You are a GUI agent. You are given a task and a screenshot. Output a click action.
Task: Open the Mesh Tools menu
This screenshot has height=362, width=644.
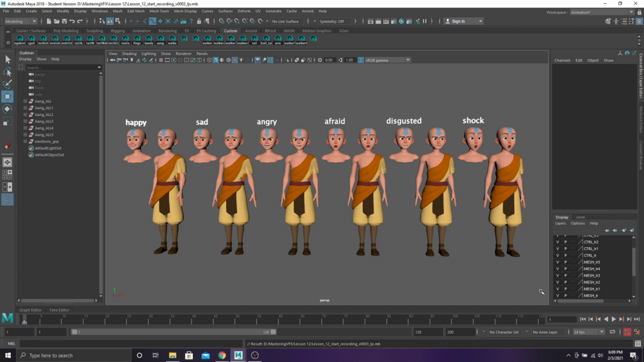click(x=159, y=11)
